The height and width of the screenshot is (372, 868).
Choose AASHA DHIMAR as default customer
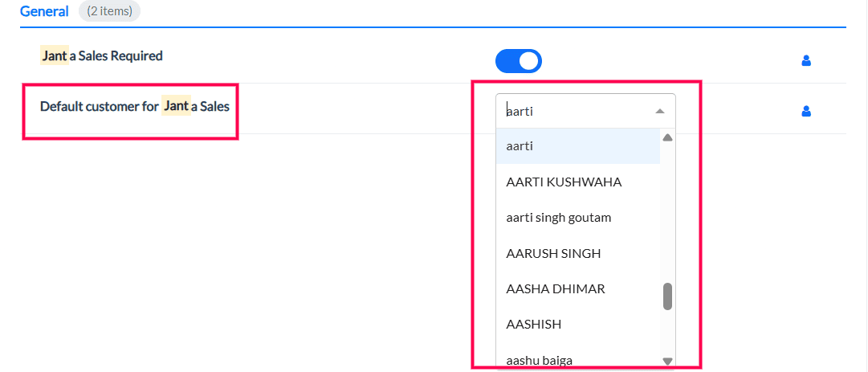pos(556,288)
